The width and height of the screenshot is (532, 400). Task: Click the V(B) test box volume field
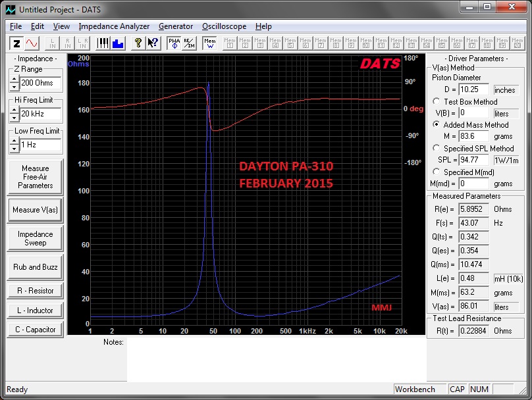pyautogui.click(x=473, y=113)
